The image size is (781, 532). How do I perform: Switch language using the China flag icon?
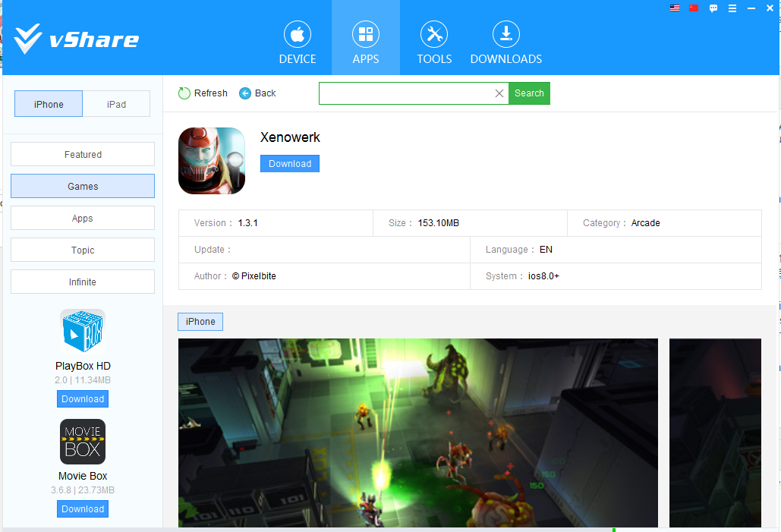(x=694, y=8)
